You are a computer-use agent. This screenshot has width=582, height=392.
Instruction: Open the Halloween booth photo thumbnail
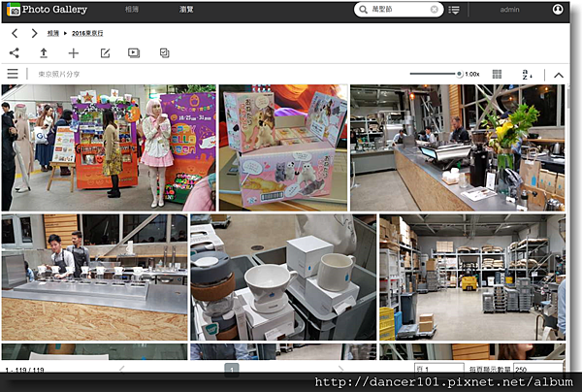click(x=109, y=147)
